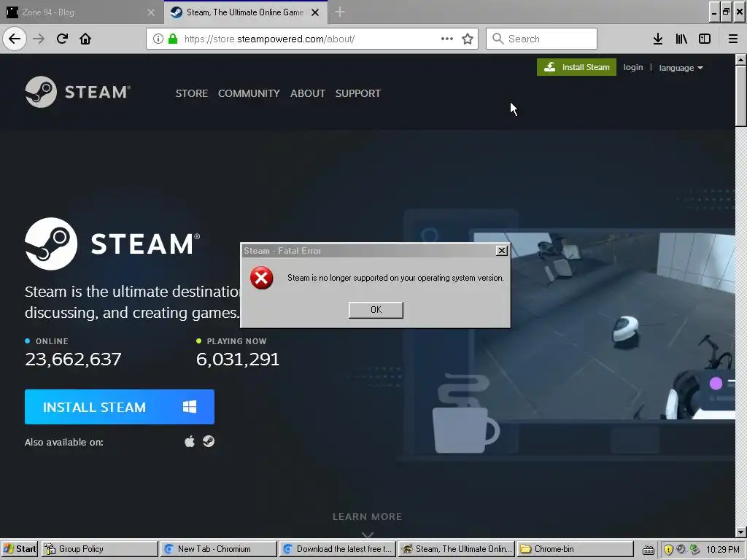Open the Library bookshelf icon
The width and height of the screenshot is (747, 560).
[x=681, y=39]
